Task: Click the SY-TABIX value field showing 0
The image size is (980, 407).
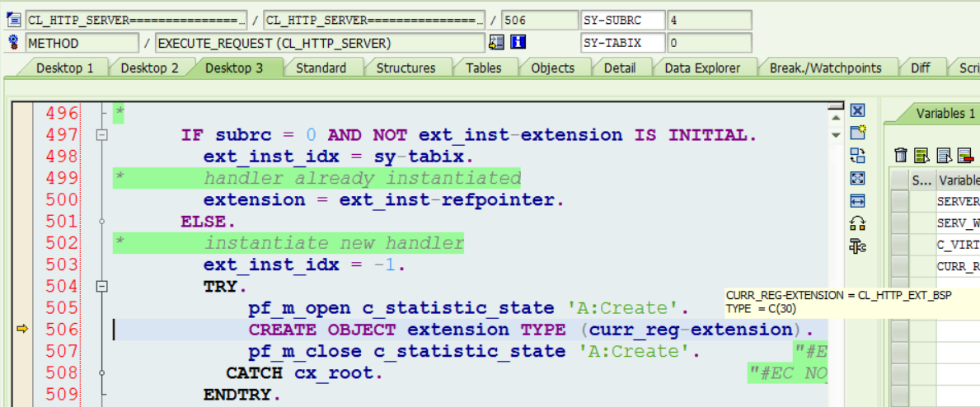Action: pos(709,43)
